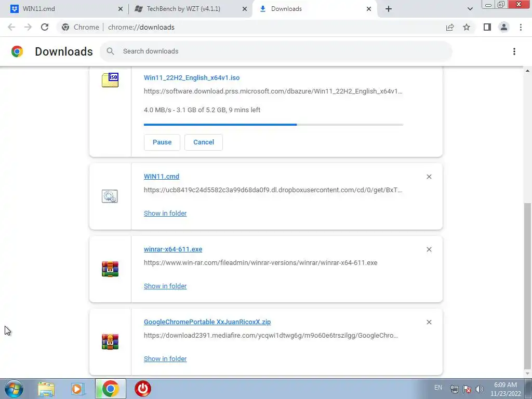Pause the Win11 ISO download

click(162, 142)
